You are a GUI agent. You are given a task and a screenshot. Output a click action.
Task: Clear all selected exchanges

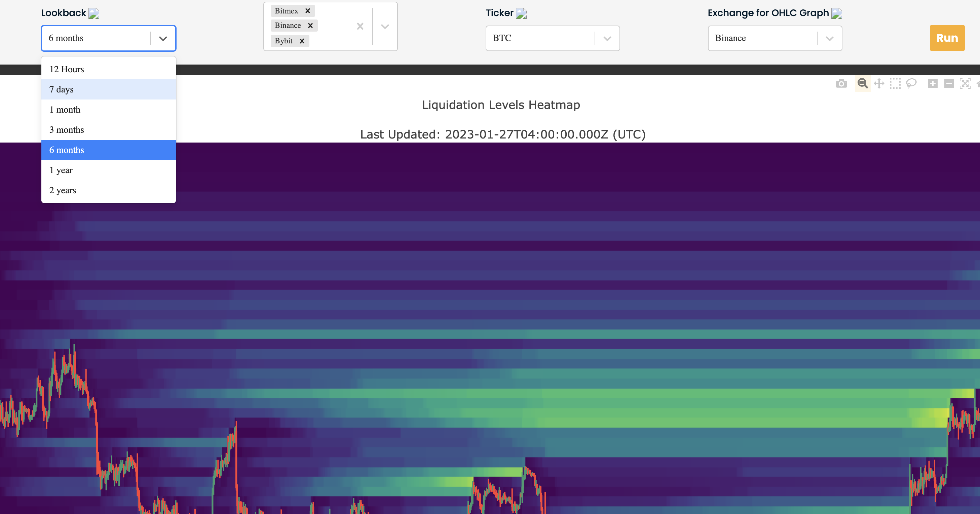pos(360,26)
